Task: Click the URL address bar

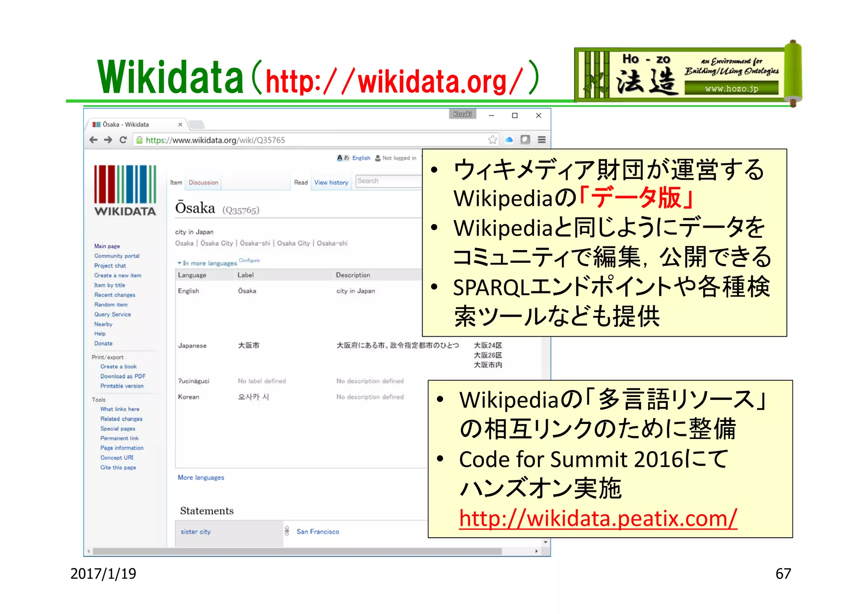Action: 316,140
